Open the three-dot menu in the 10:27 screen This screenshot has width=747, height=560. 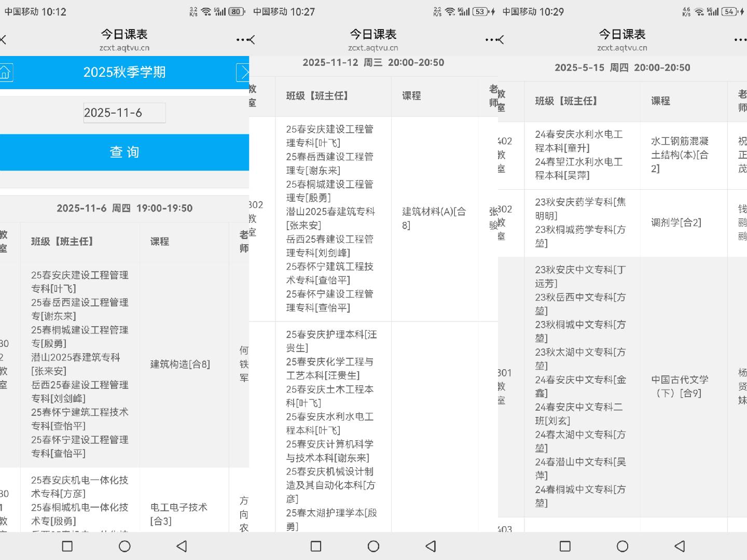click(490, 39)
